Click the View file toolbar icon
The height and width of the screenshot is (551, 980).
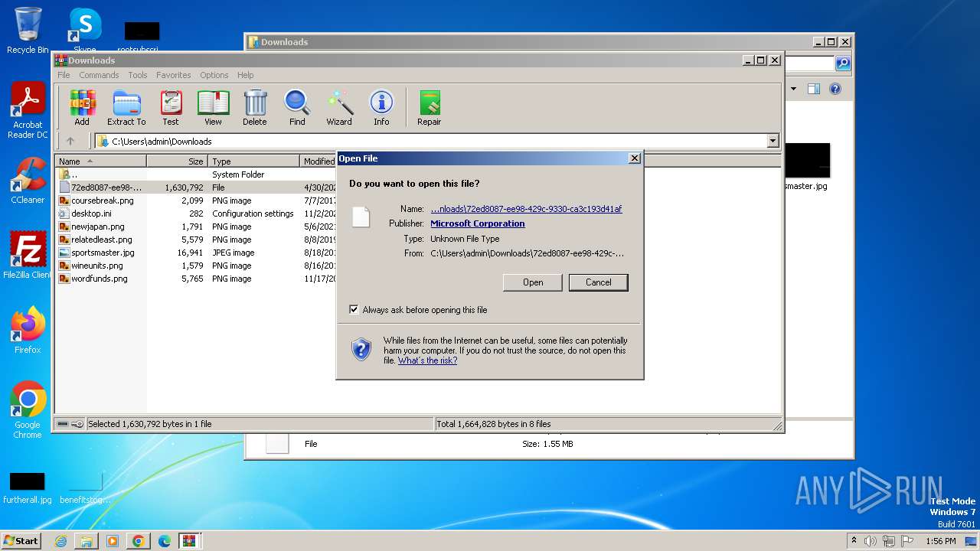(x=213, y=108)
